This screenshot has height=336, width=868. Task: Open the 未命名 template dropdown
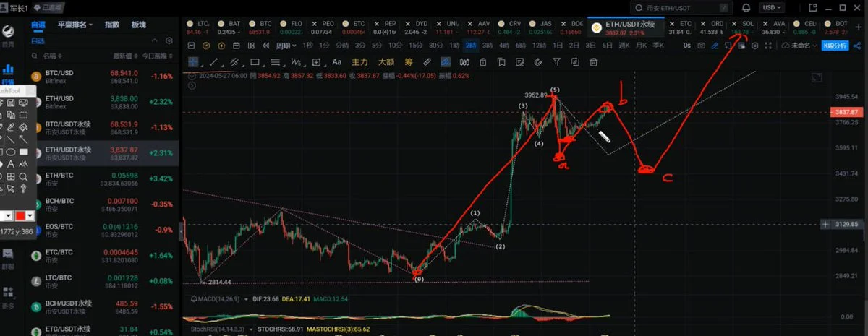pyautogui.click(x=805, y=45)
